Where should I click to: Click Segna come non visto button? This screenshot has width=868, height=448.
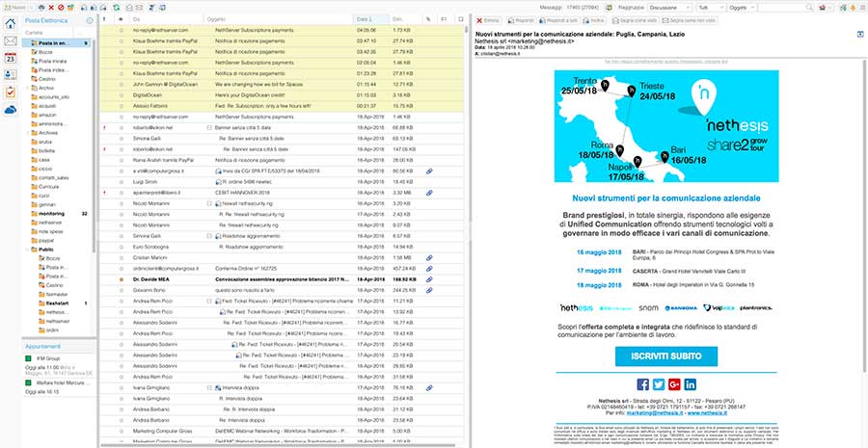tap(690, 20)
